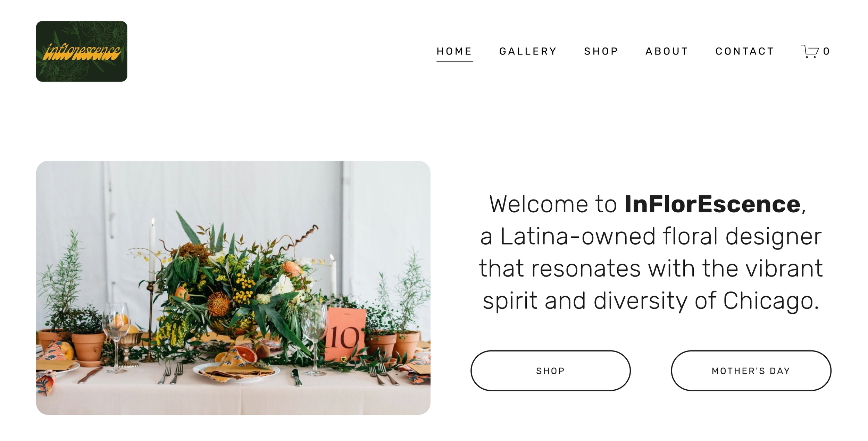Go to the HOME nav item
The width and height of the screenshot is (868, 441).
454,51
